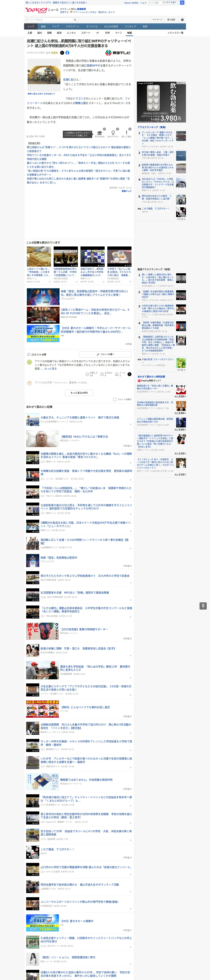This screenshot has width=210, height=980.
Task: Click the back-to-top arrow button
Action: click(203, 606)
